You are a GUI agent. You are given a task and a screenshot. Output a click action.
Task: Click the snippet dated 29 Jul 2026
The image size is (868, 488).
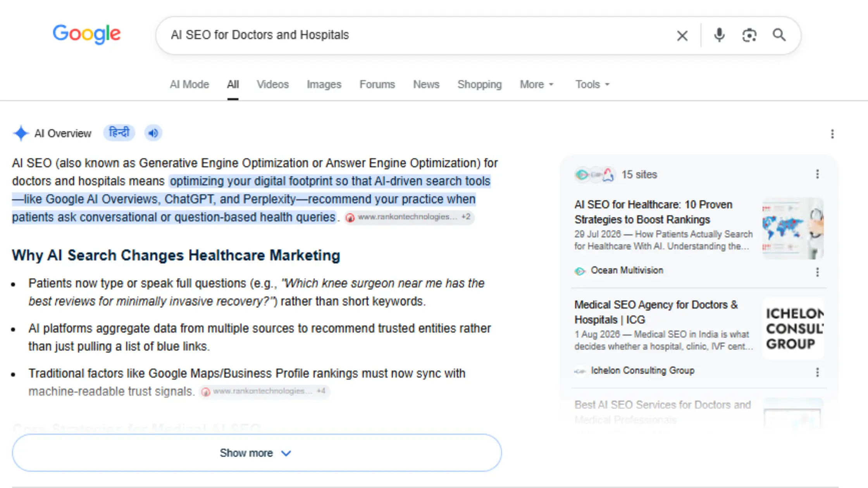click(x=664, y=240)
